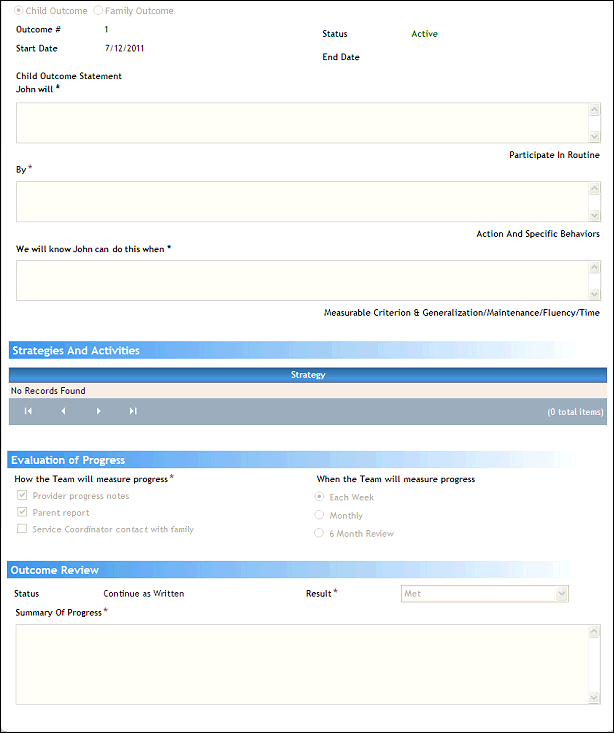
Task: Go to first page of strategies
Action: (x=29, y=411)
